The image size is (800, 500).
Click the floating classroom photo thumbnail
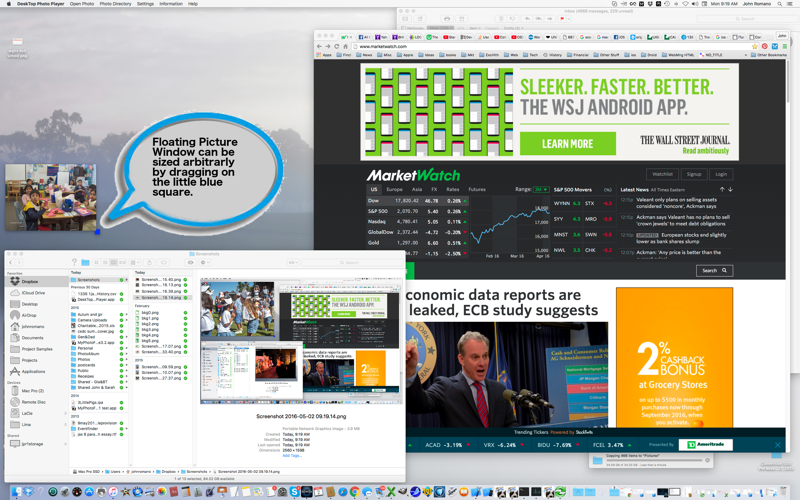point(51,197)
